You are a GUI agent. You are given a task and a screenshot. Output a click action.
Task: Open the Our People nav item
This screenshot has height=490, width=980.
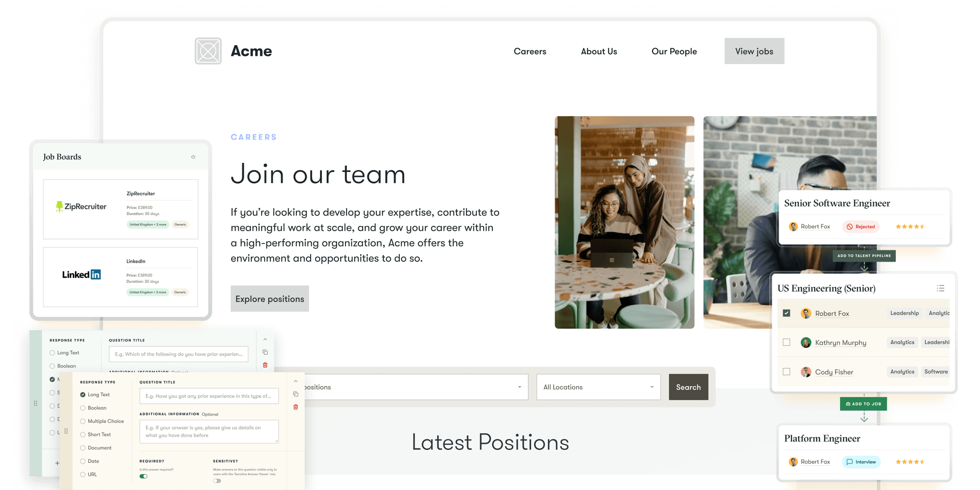pos(674,51)
